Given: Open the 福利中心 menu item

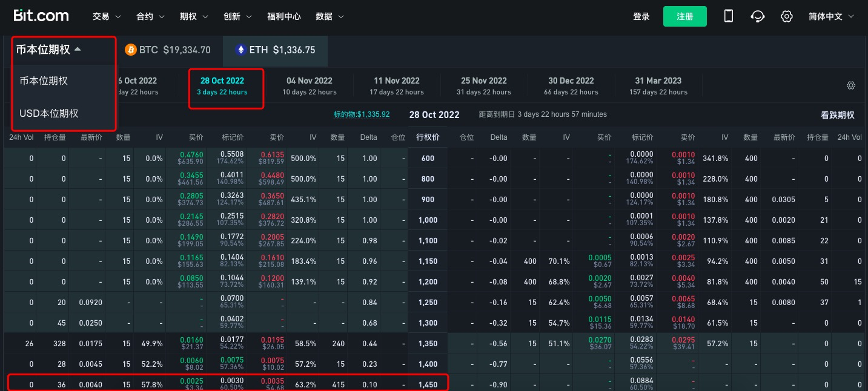Looking at the screenshot, I should tap(284, 17).
